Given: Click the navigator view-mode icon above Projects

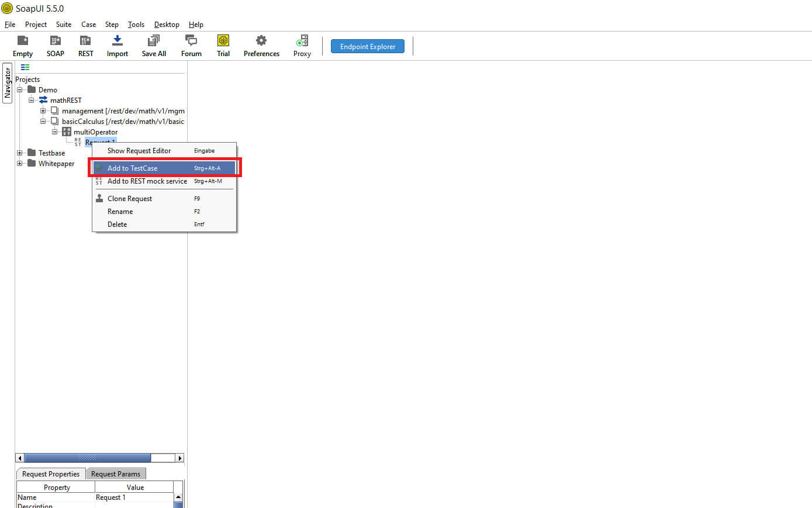Looking at the screenshot, I should coord(25,67).
